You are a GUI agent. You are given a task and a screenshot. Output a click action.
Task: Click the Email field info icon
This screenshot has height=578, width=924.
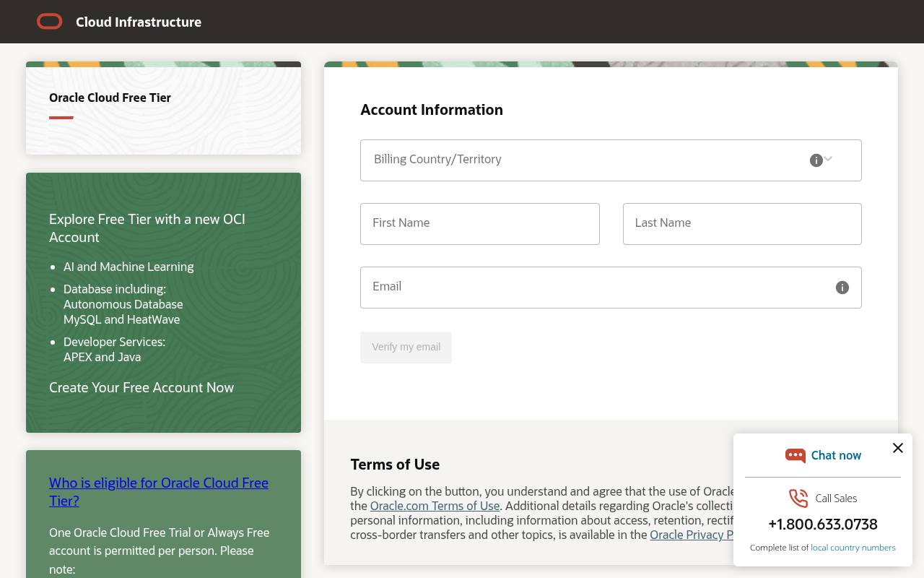(x=842, y=288)
